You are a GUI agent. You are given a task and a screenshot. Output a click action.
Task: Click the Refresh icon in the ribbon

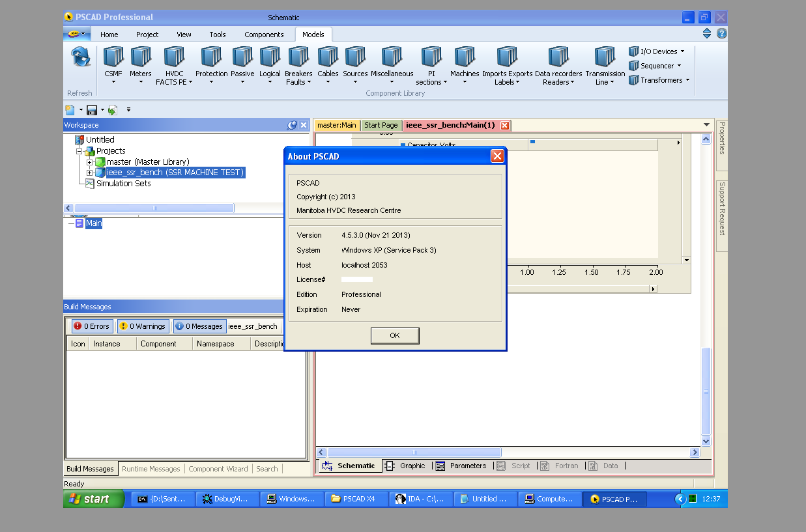81,57
